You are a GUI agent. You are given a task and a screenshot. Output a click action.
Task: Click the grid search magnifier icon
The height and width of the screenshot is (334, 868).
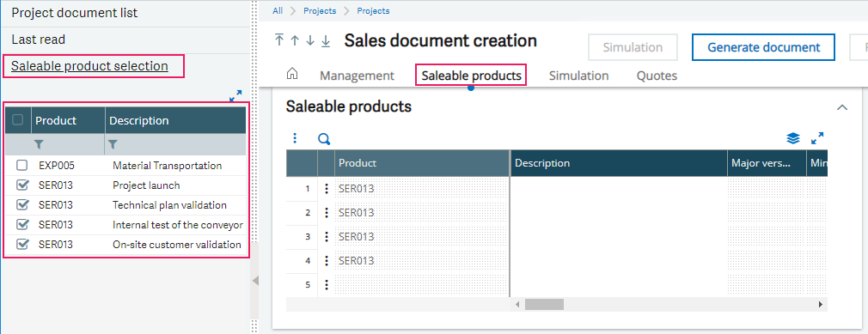pyautogui.click(x=324, y=139)
